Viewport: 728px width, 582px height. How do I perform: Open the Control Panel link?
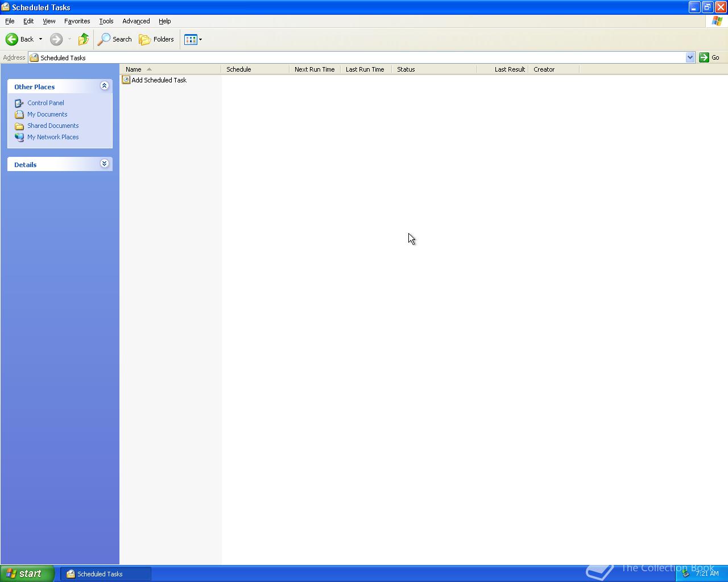(x=45, y=103)
